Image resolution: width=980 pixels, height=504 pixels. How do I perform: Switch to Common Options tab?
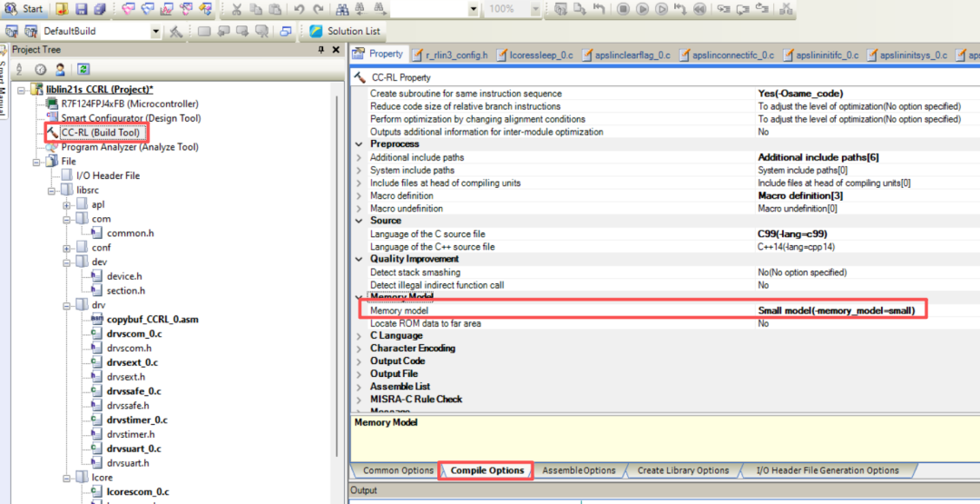397,470
